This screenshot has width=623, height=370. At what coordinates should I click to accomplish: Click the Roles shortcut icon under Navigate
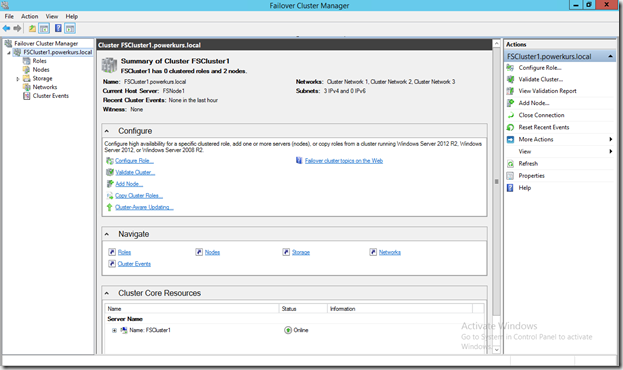[x=112, y=252]
